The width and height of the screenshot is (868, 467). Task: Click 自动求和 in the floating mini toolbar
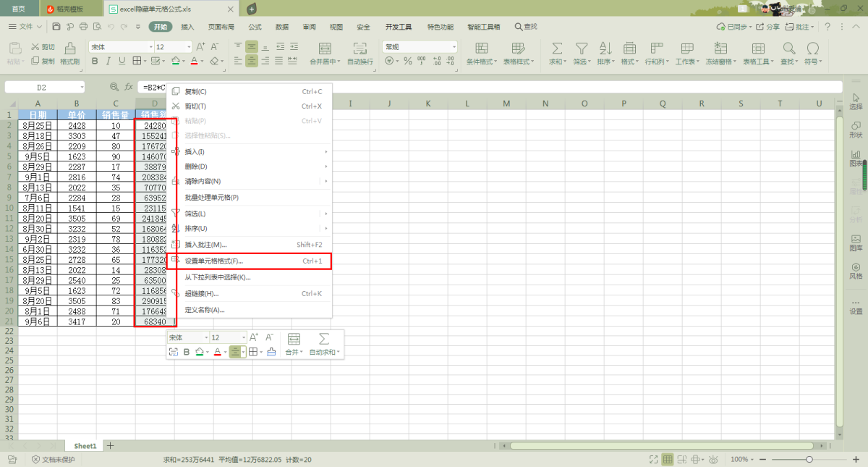click(x=324, y=353)
